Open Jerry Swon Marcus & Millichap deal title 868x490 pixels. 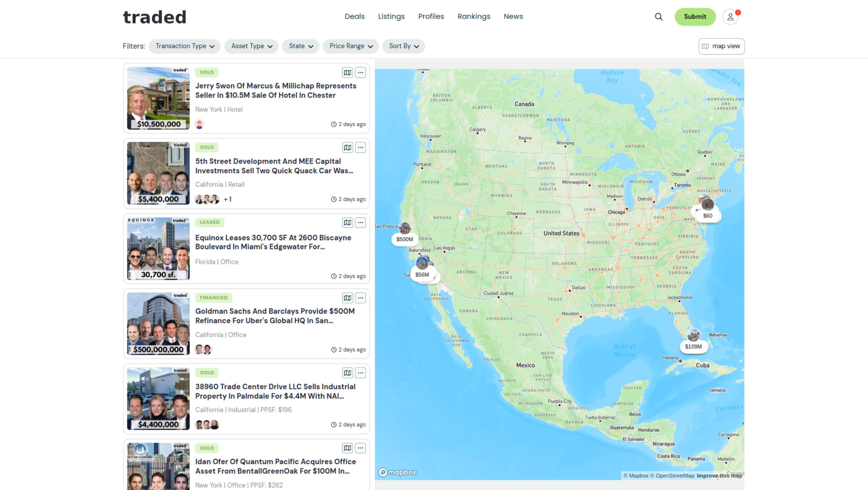[x=276, y=90]
